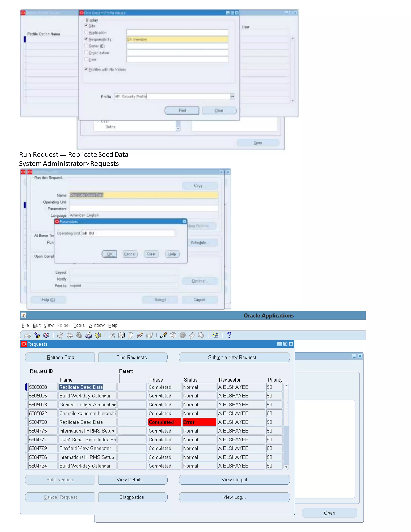Screen dimensions: 411x532
Task: Open the Tools menu
Action: [79, 325]
